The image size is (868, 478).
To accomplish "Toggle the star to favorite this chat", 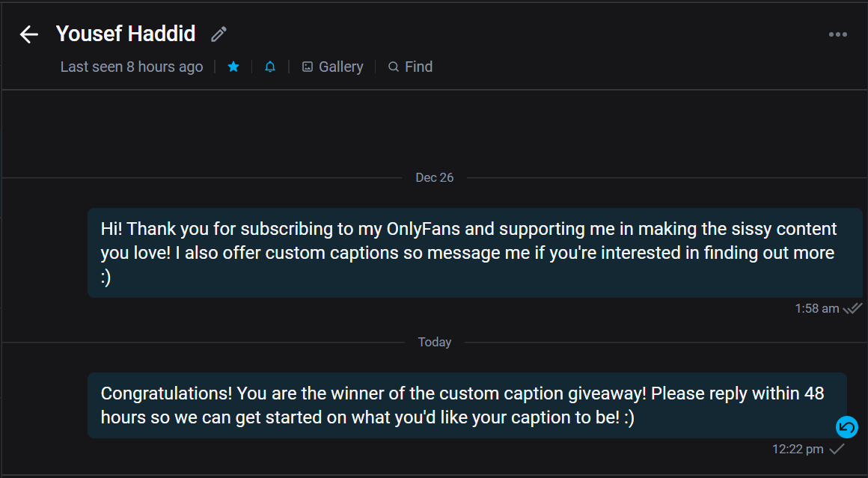I will pyautogui.click(x=233, y=67).
